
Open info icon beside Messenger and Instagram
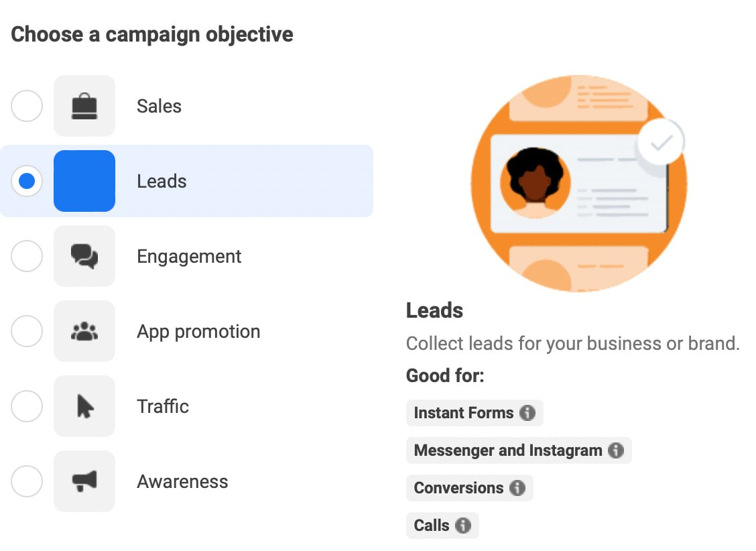[616, 450]
